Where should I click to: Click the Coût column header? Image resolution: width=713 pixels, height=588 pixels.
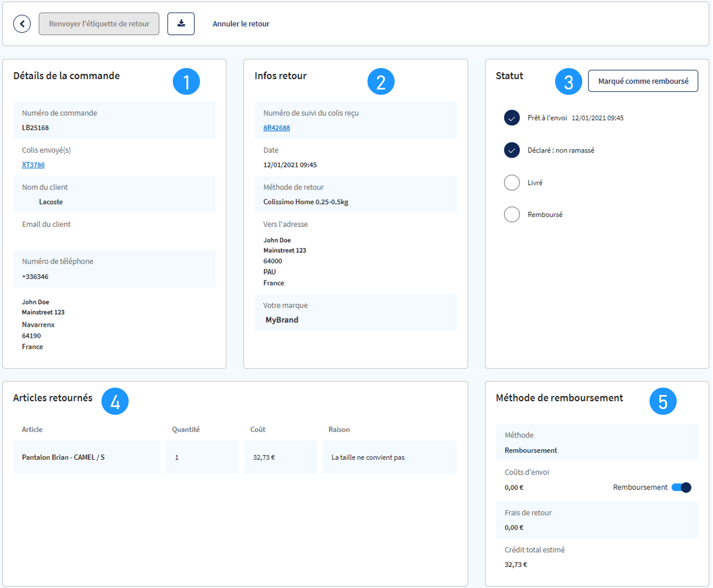point(258,430)
